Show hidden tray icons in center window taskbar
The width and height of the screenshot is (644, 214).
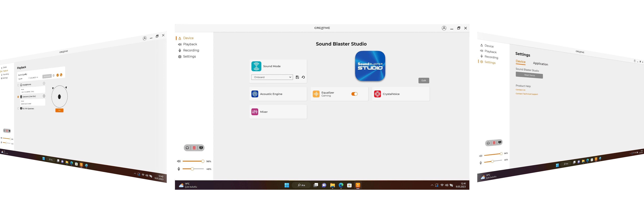[x=432, y=185]
